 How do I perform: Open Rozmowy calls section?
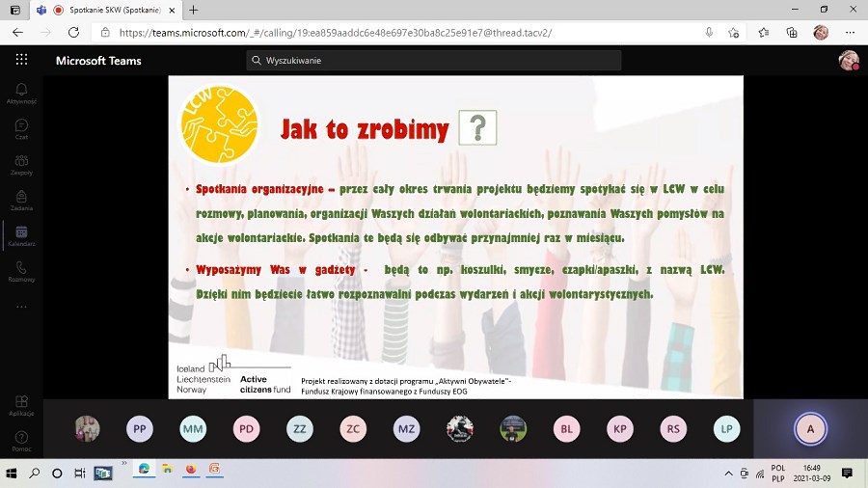coord(21,271)
